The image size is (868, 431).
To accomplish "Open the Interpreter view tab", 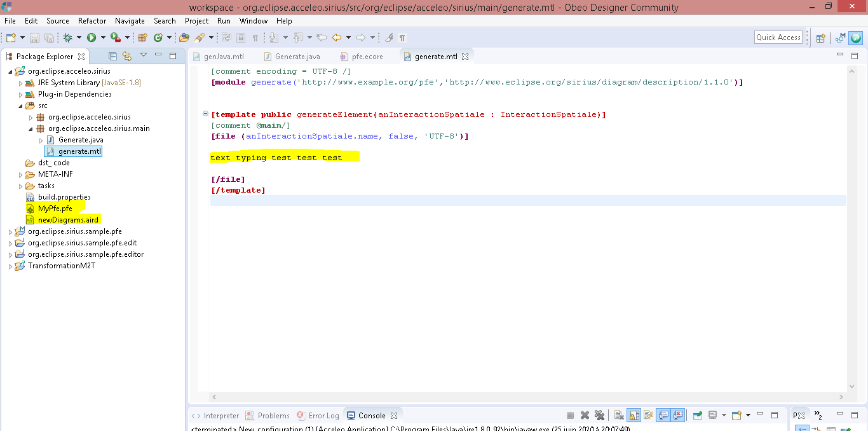I will 215,416.
